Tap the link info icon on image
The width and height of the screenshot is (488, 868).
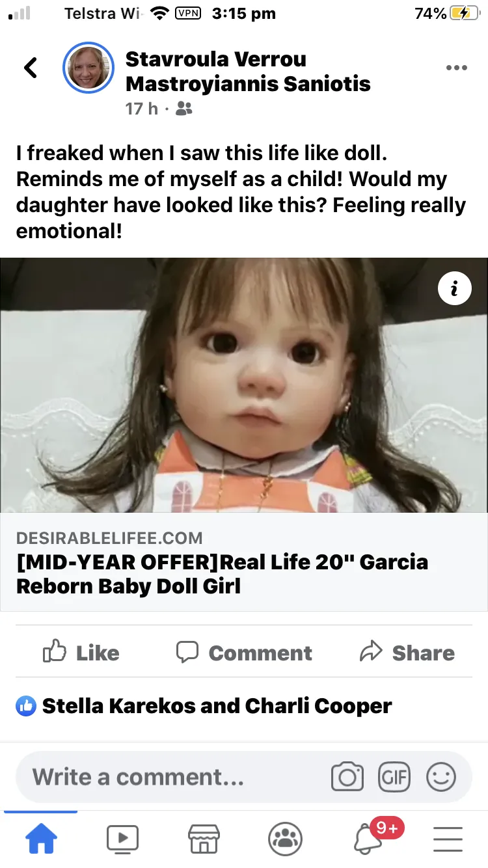(x=454, y=288)
